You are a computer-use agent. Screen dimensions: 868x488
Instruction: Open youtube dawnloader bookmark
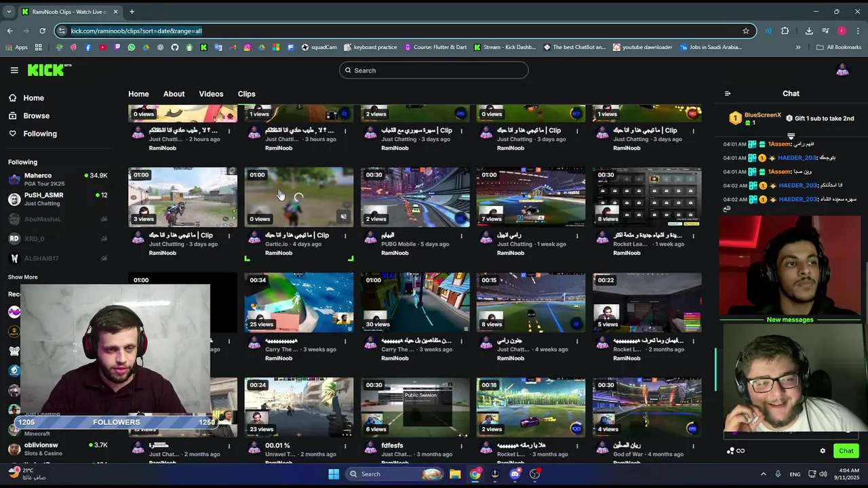642,47
